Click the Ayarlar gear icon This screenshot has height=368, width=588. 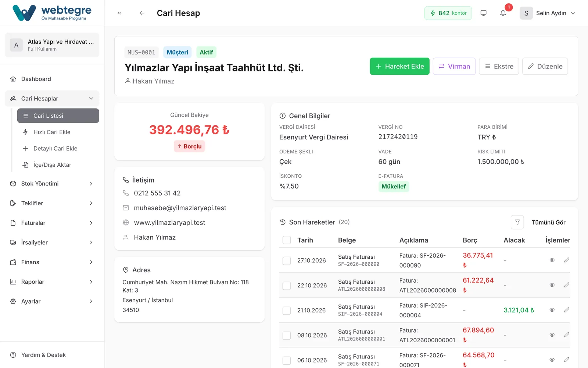13,301
